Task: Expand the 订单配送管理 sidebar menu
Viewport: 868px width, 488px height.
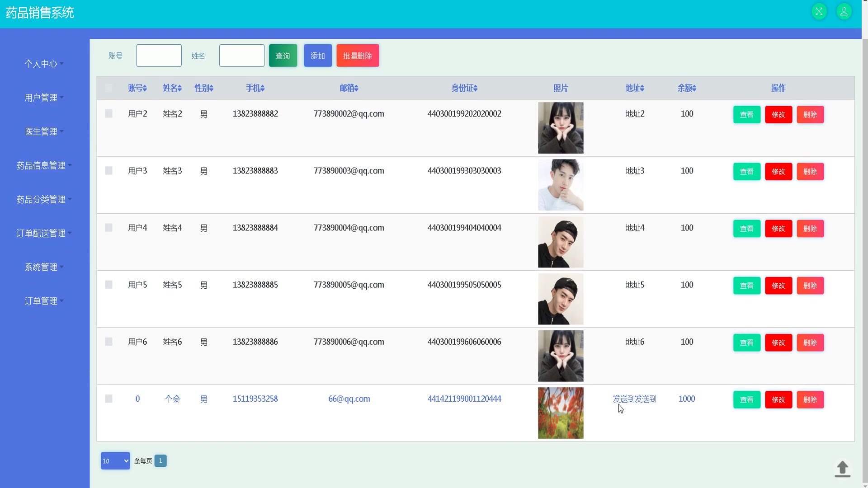Action: click(x=44, y=233)
